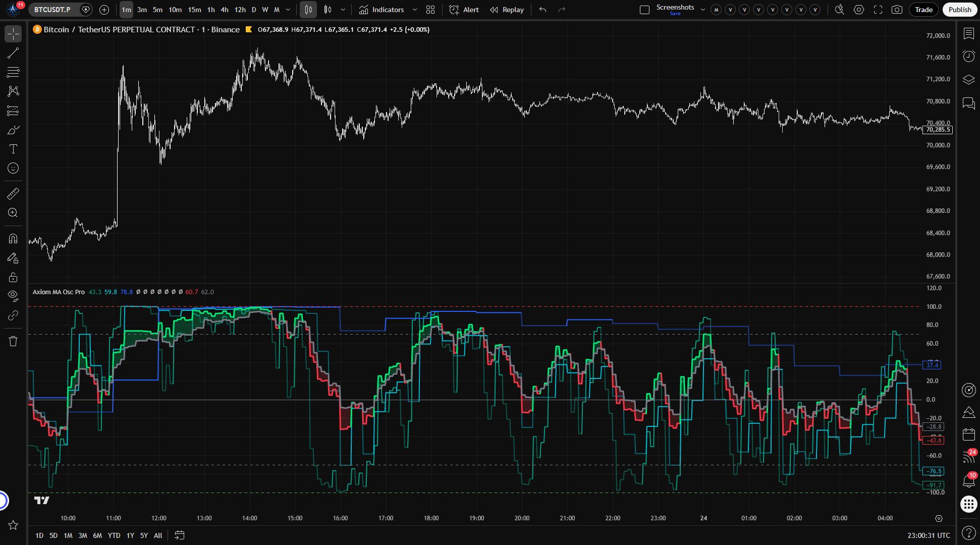
Task: Open the BTCUSDT.P symbol search
Action: (52, 10)
